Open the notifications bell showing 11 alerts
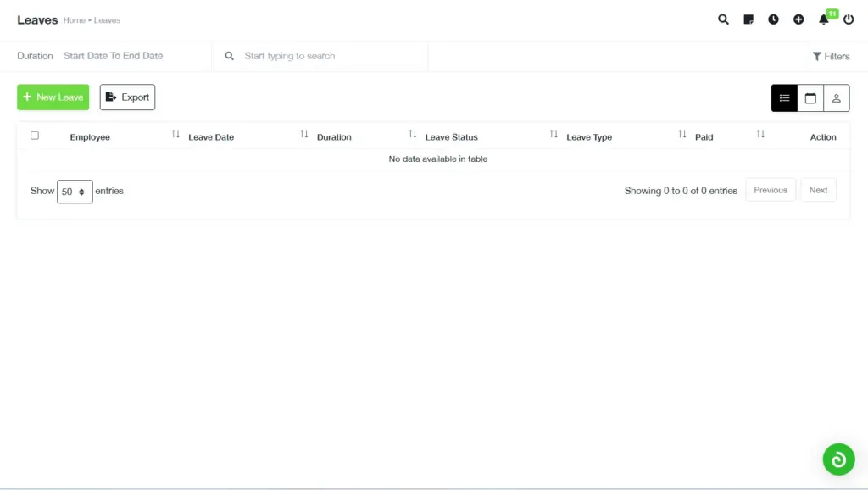Viewport: 868px width, 490px height. tap(823, 19)
